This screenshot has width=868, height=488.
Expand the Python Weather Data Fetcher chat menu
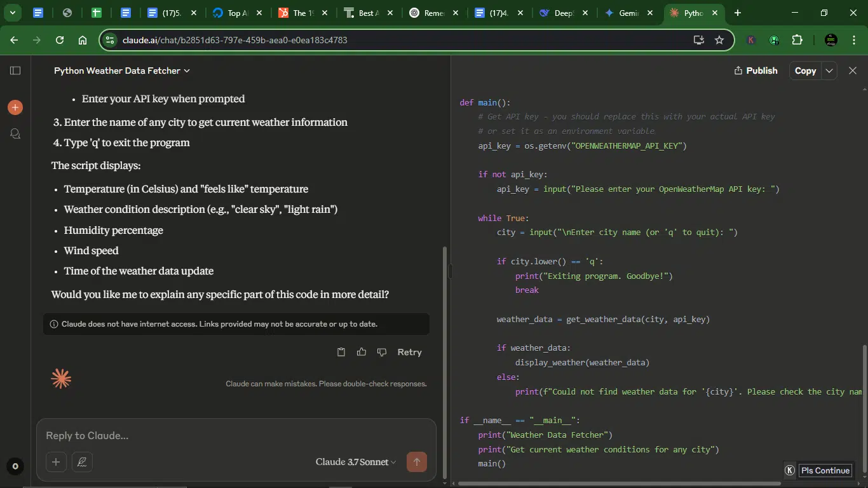click(x=122, y=71)
